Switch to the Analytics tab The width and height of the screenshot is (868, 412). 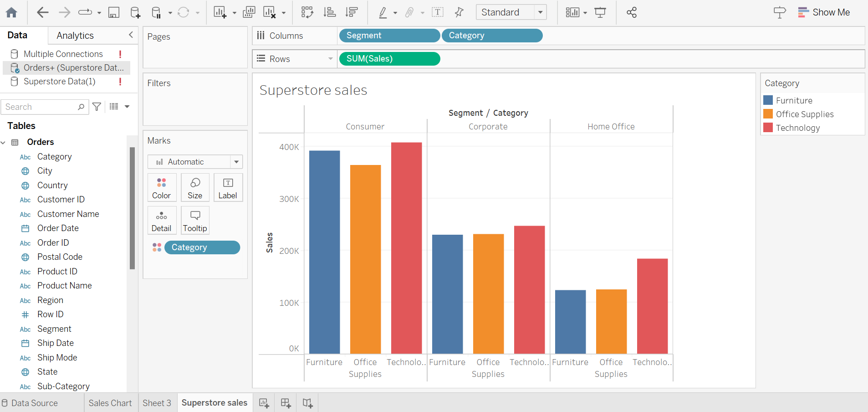75,36
